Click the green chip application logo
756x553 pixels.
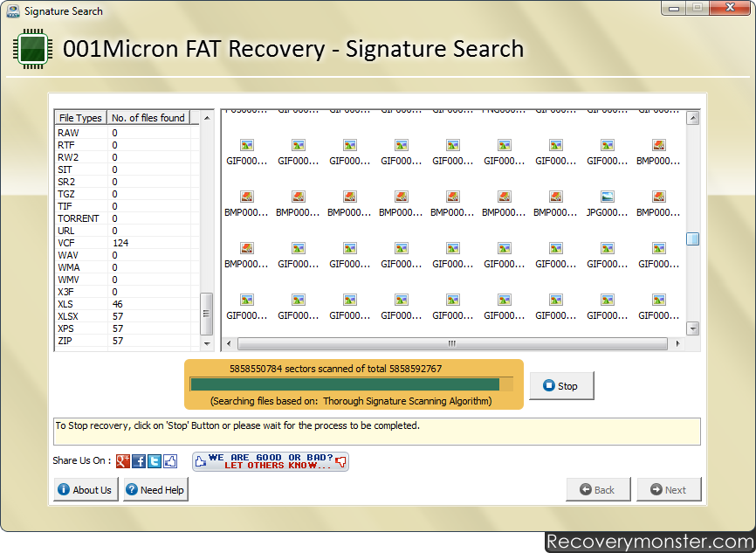click(x=33, y=49)
